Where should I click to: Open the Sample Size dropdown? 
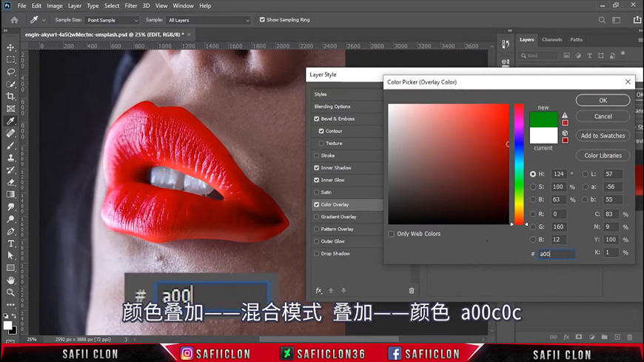[111, 20]
